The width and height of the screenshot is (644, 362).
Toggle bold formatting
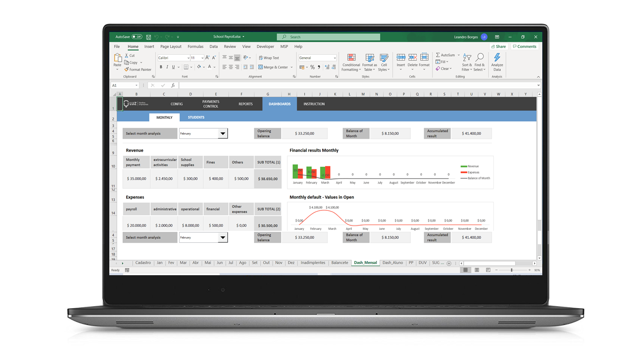click(x=161, y=67)
